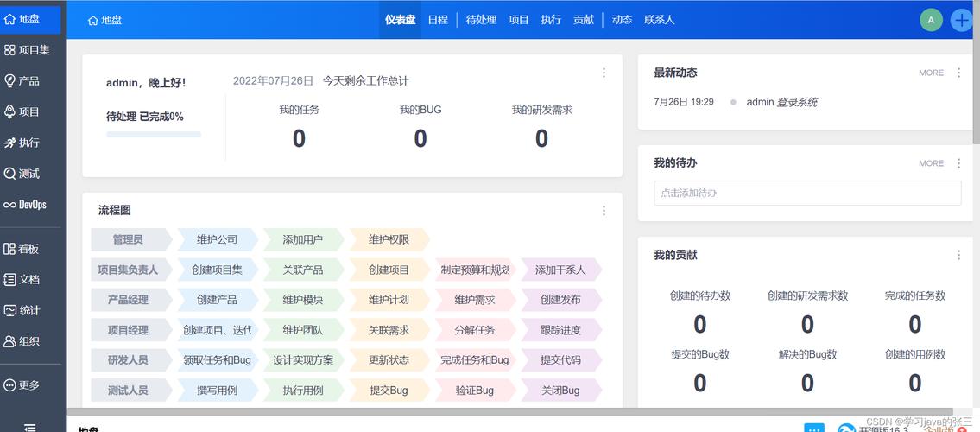Click 创建产品 in the flowchart
Viewport: 980px width, 432px height.
tap(217, 300)
